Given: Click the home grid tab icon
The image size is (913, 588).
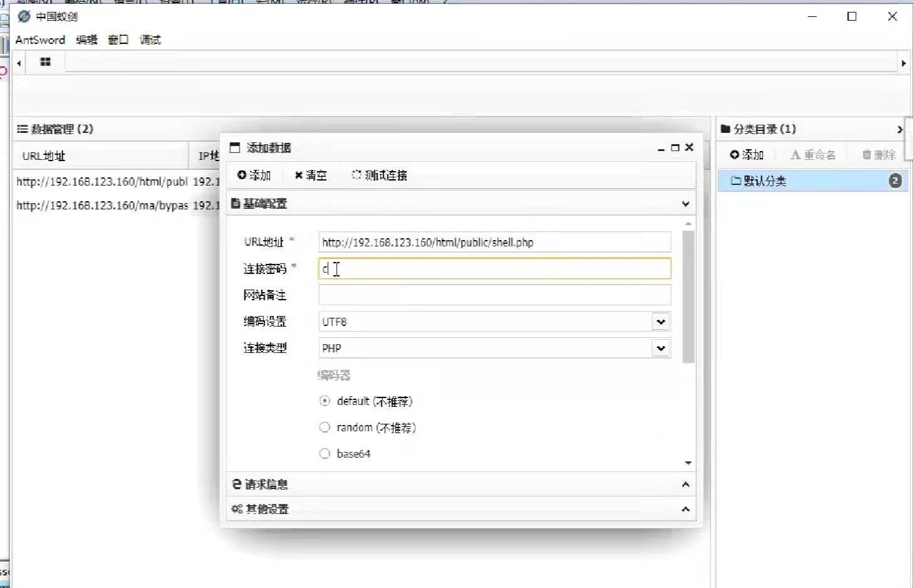Looking at the screenshot, I should pyautogui.click(x=45, y=62).
